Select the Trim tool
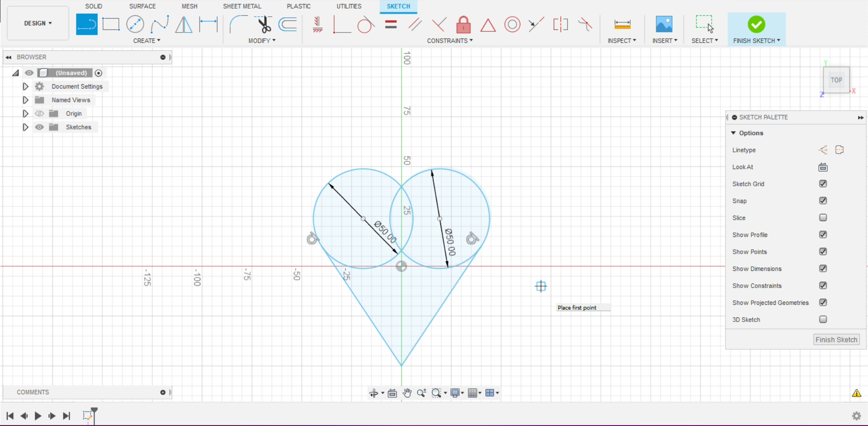This screenshot has height=426, width=868. (264, 25)
